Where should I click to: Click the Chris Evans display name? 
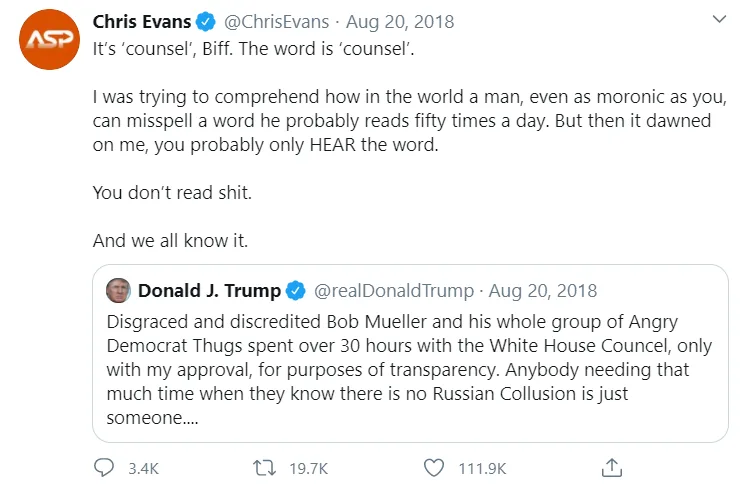point(142,22)
